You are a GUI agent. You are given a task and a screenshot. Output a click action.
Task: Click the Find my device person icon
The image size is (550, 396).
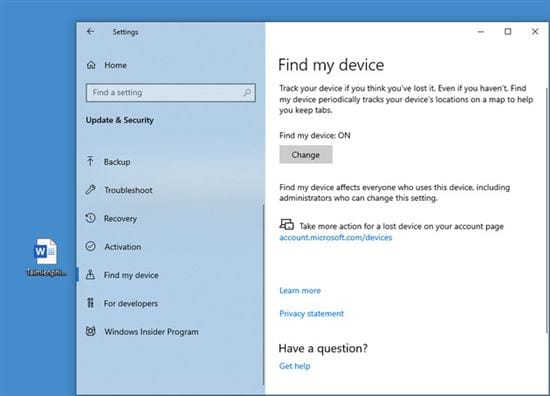click(90, 274)
